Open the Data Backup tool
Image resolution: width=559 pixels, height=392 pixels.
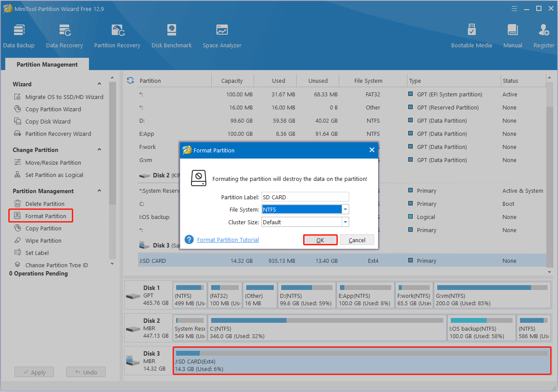[x=19, y=36]
